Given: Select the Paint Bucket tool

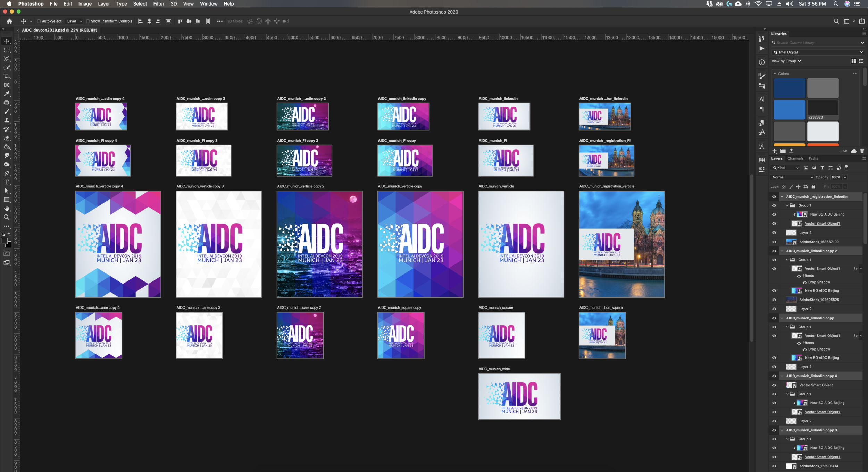Looking at the screenshot, I should [x=7, y=147].
